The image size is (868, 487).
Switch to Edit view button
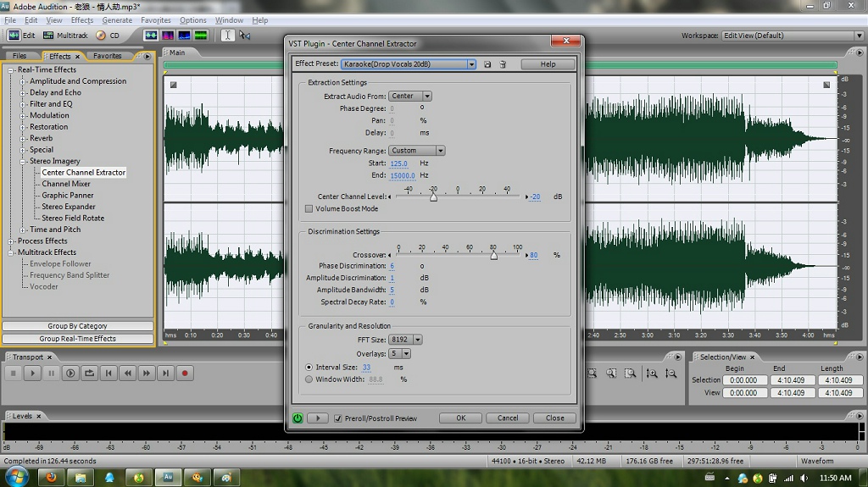click(21, 36)
